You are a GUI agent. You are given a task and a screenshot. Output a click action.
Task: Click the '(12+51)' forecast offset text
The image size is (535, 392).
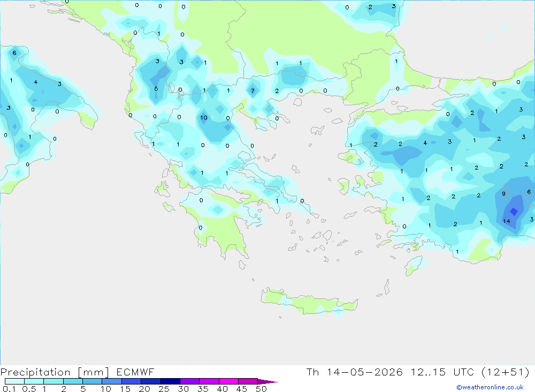pos(506,372)
